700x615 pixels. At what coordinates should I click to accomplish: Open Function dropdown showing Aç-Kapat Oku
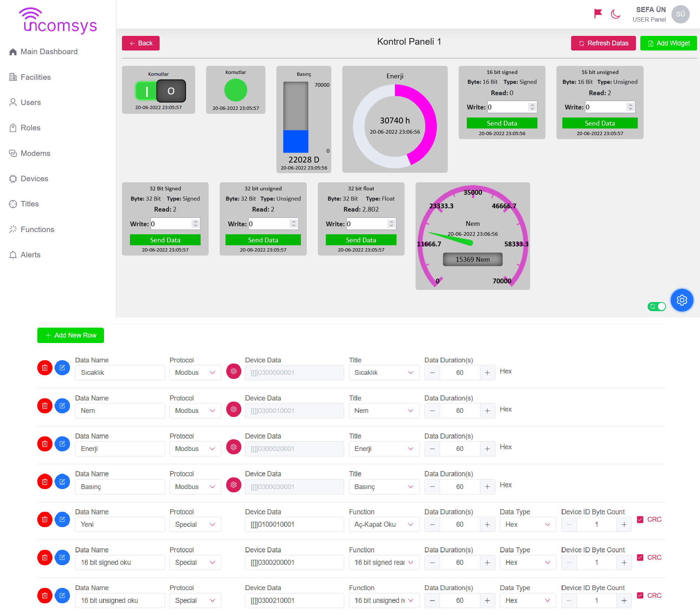click(384, 525)
